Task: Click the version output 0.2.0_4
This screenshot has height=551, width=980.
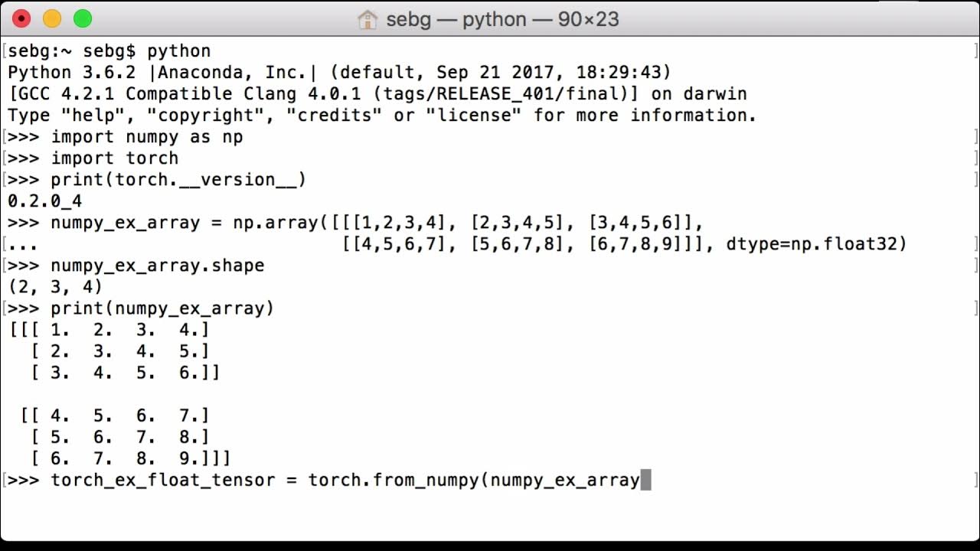Action: [44, 201]
